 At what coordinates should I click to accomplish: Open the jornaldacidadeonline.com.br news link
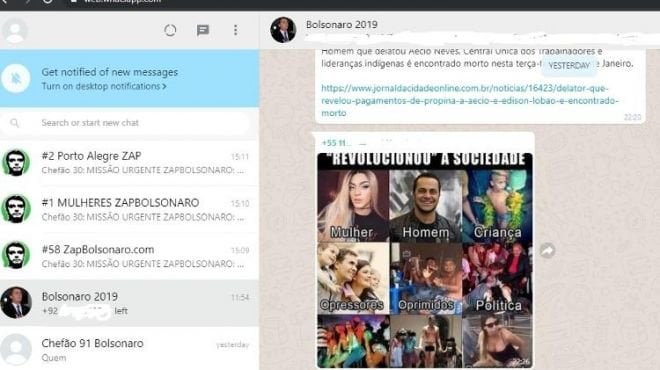click(x=470, y=101)
